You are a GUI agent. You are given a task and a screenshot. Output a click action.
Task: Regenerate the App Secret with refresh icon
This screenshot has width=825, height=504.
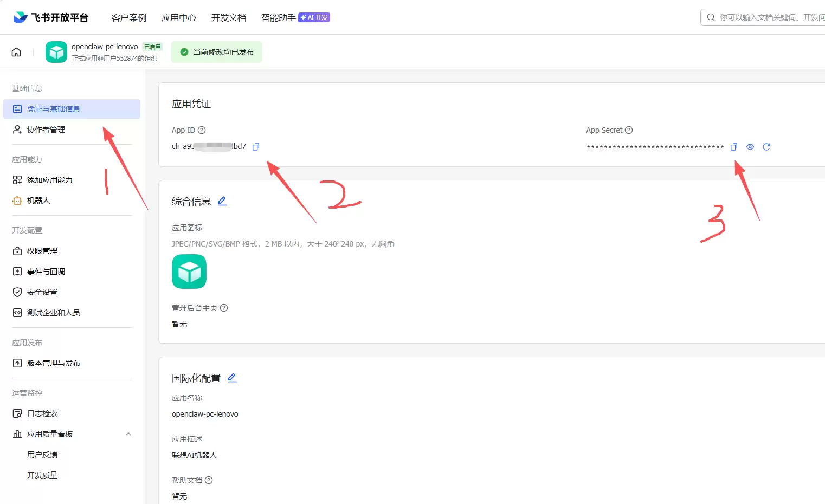766,147
